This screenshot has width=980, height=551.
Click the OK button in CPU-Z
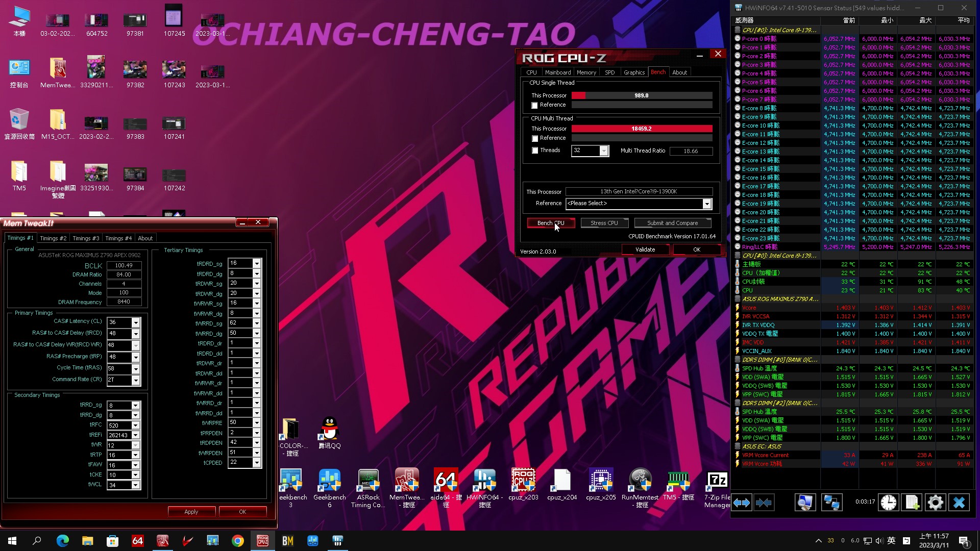point(697,249)
